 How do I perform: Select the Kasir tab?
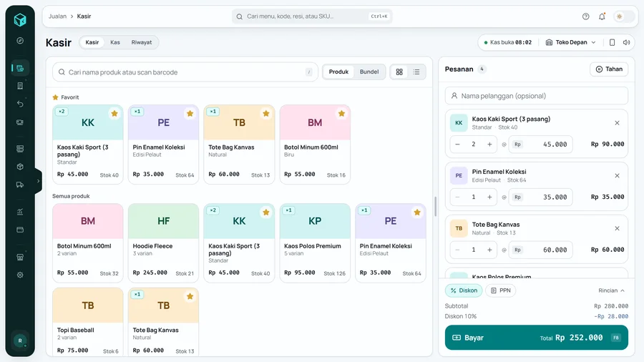coord(92,42)
